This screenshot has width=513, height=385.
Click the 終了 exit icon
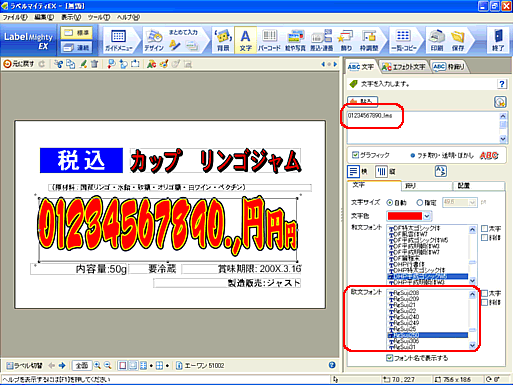498,40
